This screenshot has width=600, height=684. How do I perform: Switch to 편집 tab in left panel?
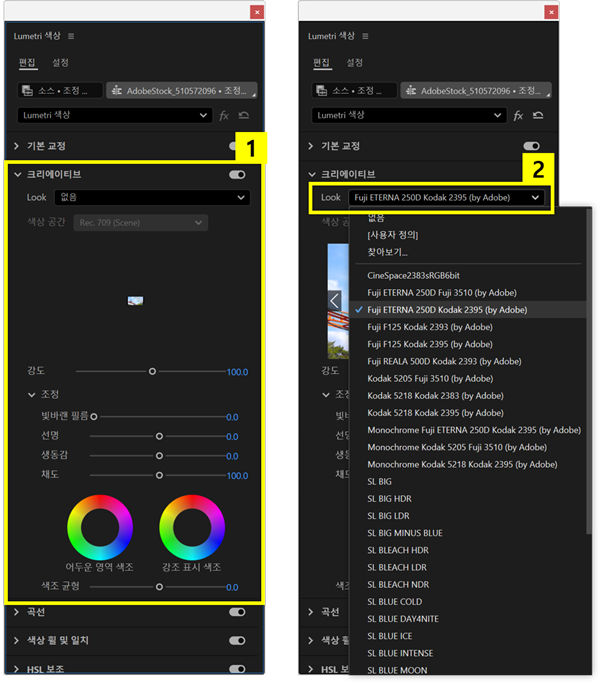(x=27, y=63)
